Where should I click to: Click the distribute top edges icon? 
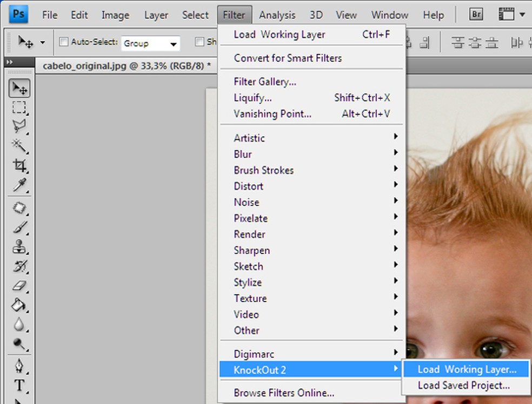tap(458, 43)
